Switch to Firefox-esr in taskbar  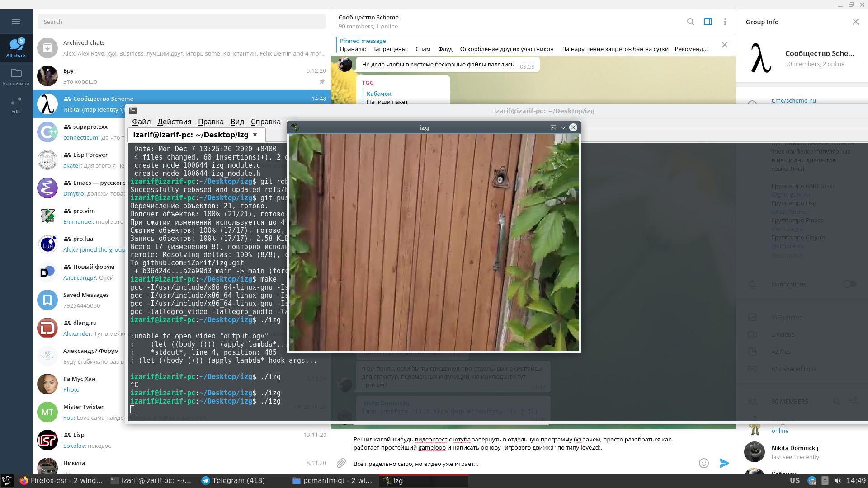62,480
